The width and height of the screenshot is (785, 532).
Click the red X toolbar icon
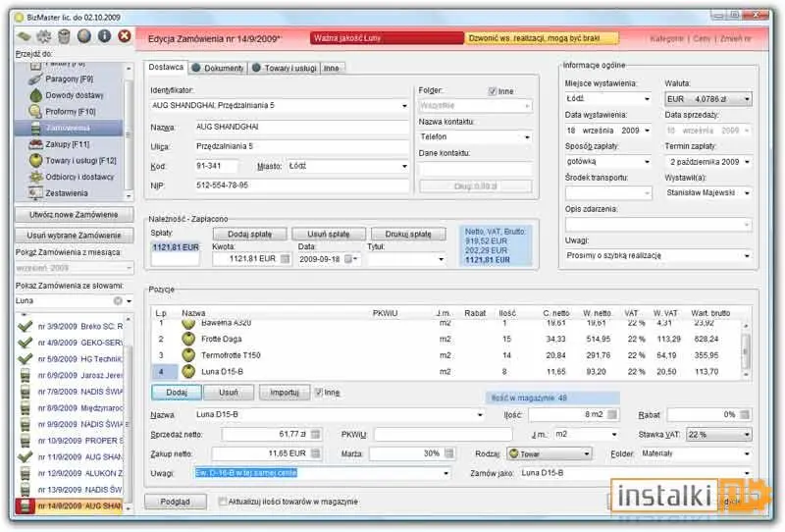[x=125, y=36]
